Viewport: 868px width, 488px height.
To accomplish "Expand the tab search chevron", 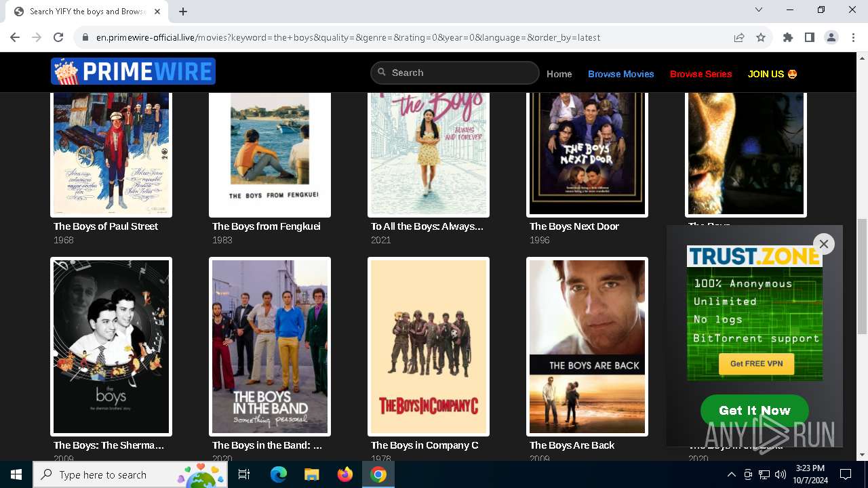I will point(759,9).
